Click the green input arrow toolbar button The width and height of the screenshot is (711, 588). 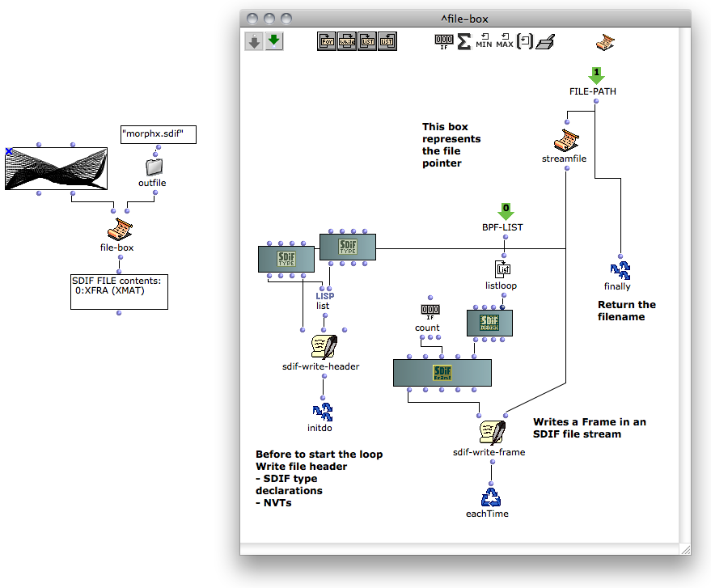pyautogui.click(x=274, y=41)
